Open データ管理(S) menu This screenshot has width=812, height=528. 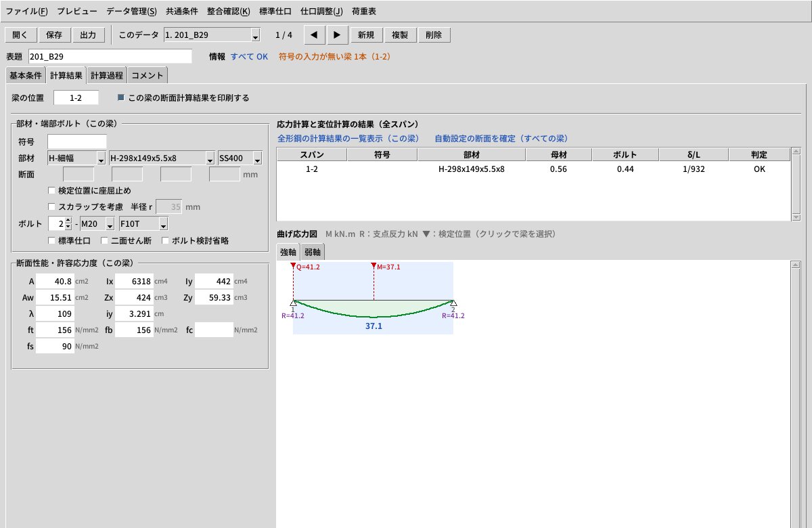pos(131,12)
